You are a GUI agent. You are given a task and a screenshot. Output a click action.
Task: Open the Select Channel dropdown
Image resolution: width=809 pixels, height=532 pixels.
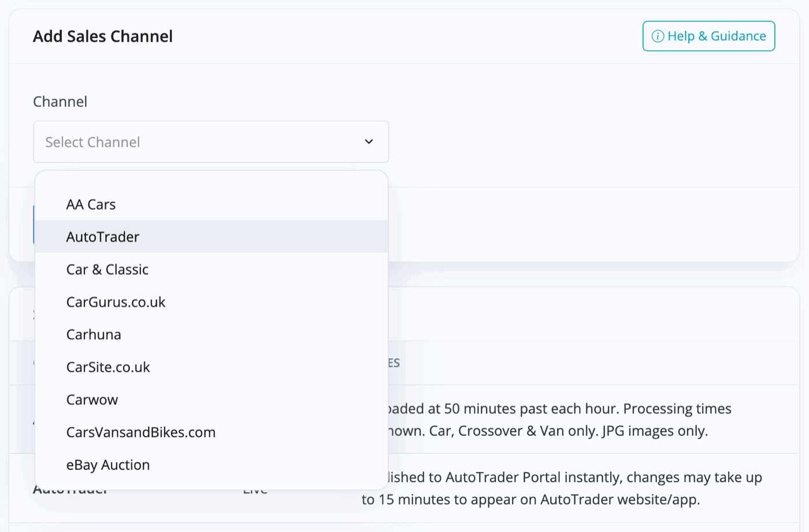pos(211,142)
